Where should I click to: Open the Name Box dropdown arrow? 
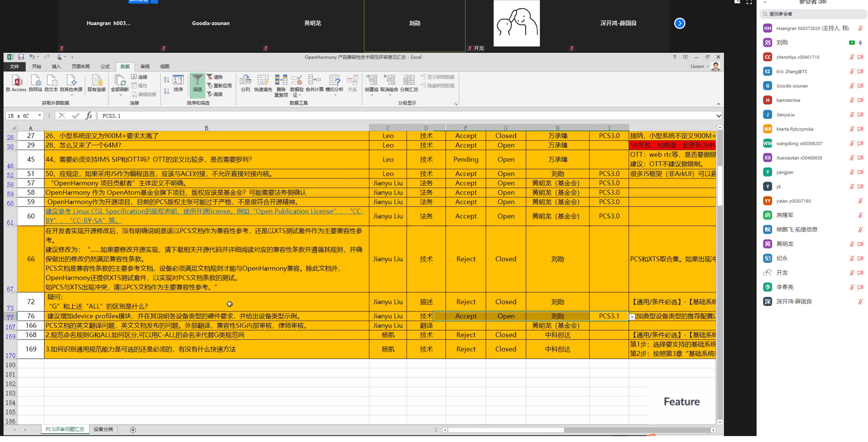tap(40, 116)
